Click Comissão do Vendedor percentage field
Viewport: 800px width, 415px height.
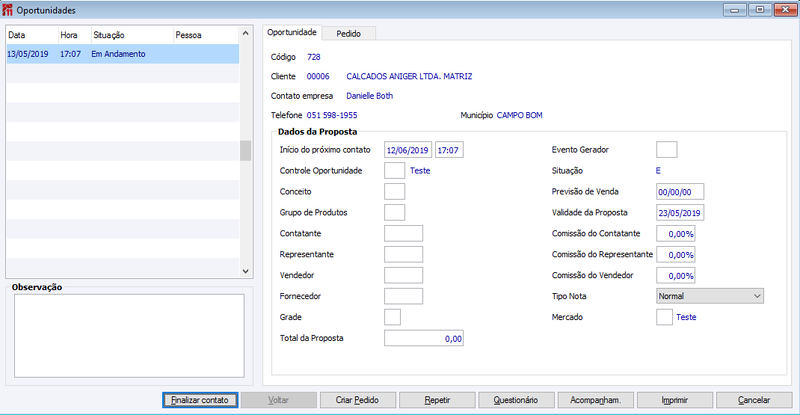[x=676, y=276]
